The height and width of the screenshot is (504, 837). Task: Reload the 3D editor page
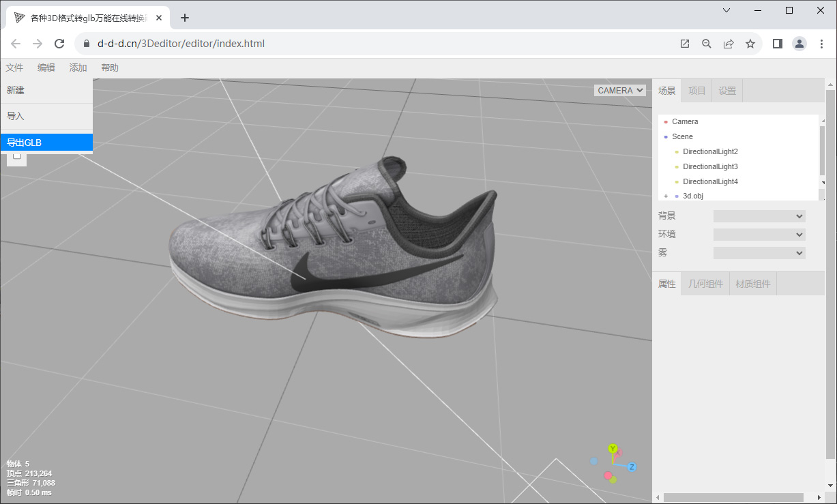coord(59,44)
